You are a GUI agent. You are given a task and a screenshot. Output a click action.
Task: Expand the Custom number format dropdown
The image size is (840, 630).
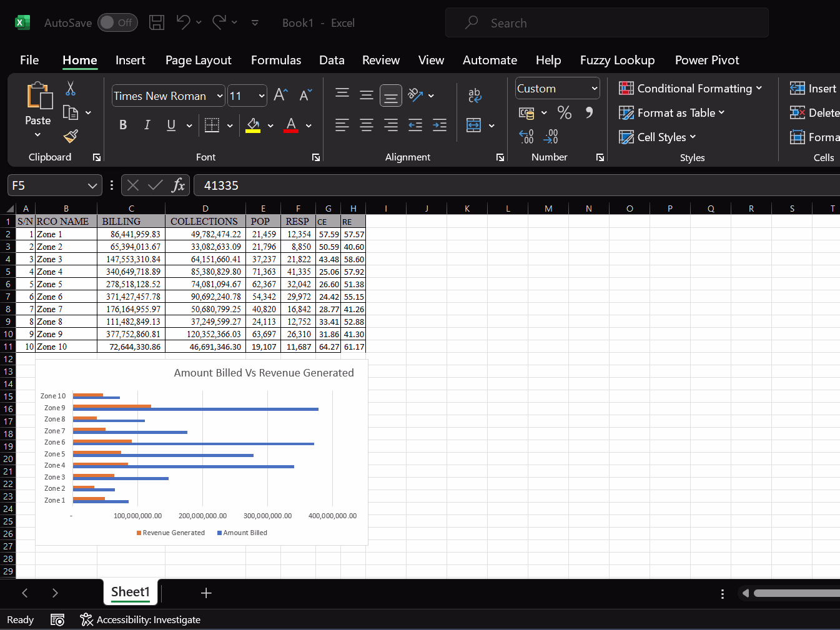pos(594,89)
